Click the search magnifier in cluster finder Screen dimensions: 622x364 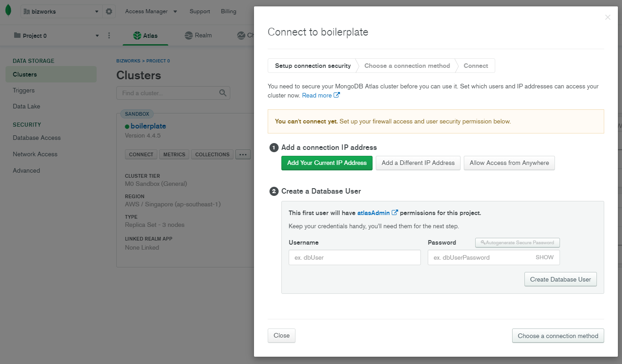click(x=223, y=93)
